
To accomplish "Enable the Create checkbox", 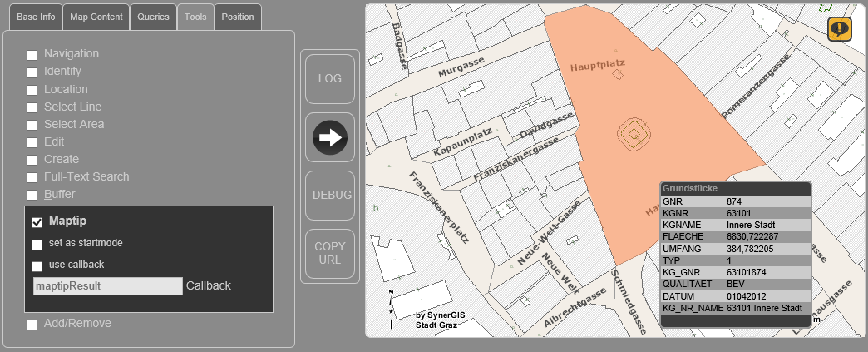I will (x=32, y=161).
